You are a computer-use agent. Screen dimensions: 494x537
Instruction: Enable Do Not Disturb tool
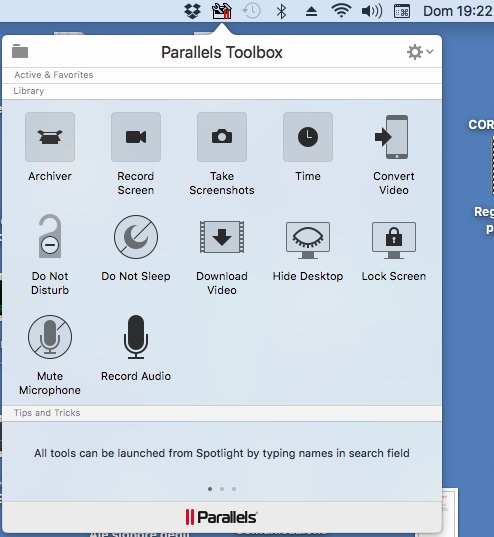[50, 236]
